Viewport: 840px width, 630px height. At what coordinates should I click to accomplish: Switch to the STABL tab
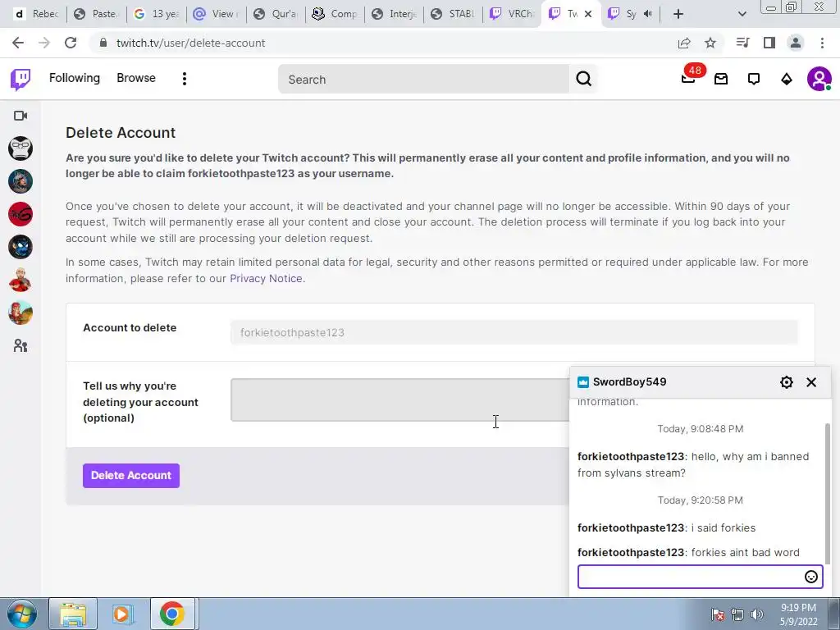[454, 14]
